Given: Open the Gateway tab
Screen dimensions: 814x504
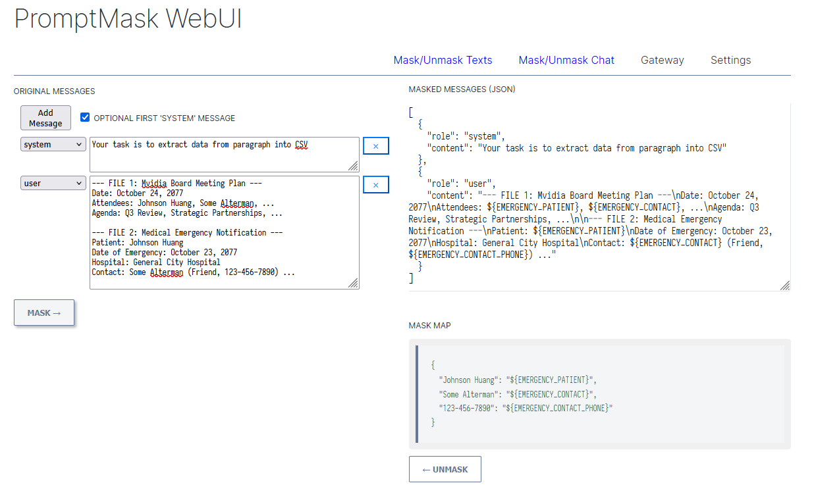Looking at the screenshot, I should click(662, 60).
